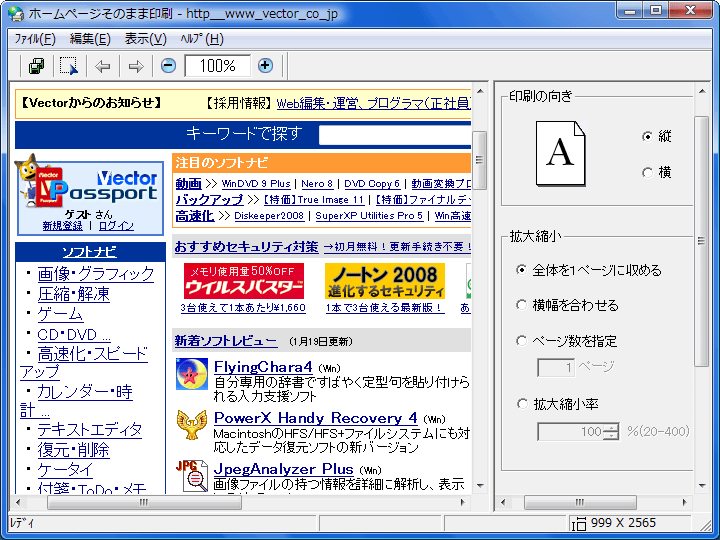The width and height of the screenshot is (720, 540).
Task: Click preview pane scroll left arrow
Action: click(17, 503)
